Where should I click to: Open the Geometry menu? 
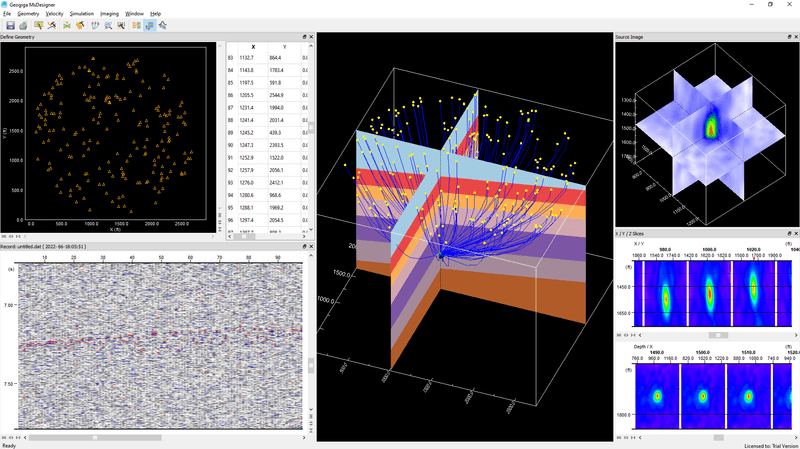27,13
